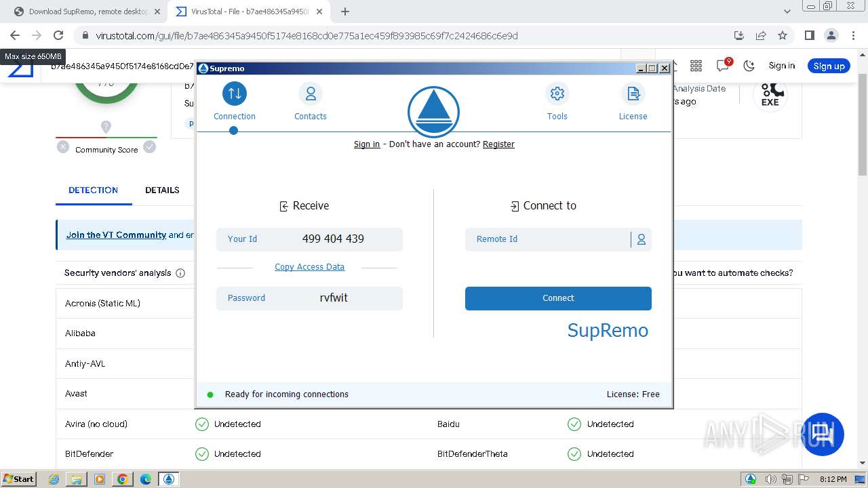Viewport: 868px width, 488px height.
Task: Downvote with Community Score X icon
Action: pos(63,146)
